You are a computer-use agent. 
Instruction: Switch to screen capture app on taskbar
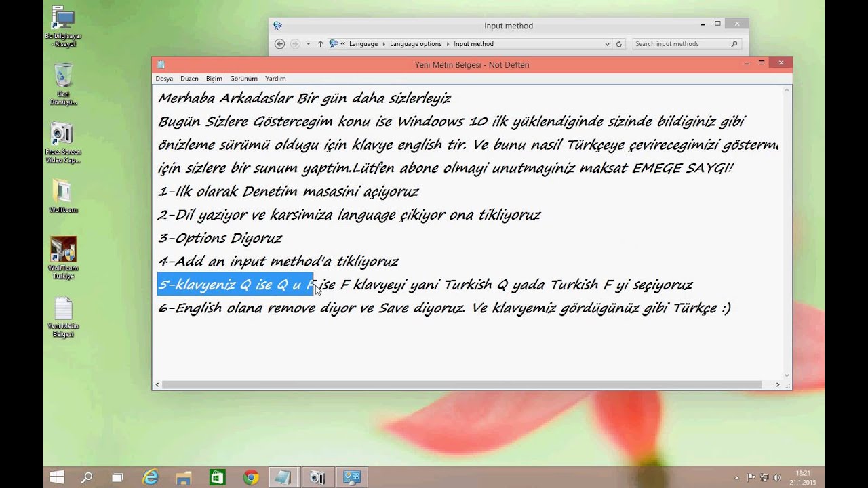pyautogui.click(x=317, y=477)
